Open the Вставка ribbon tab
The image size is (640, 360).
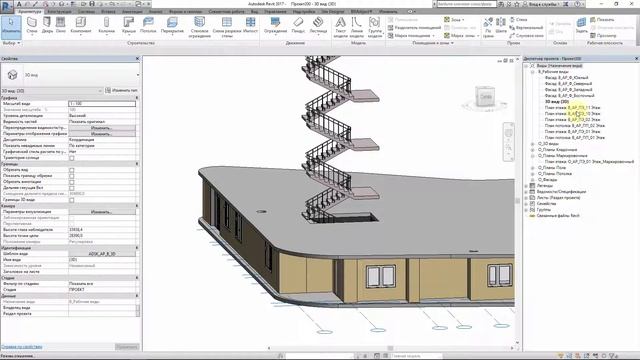click(x=108, y=12)
